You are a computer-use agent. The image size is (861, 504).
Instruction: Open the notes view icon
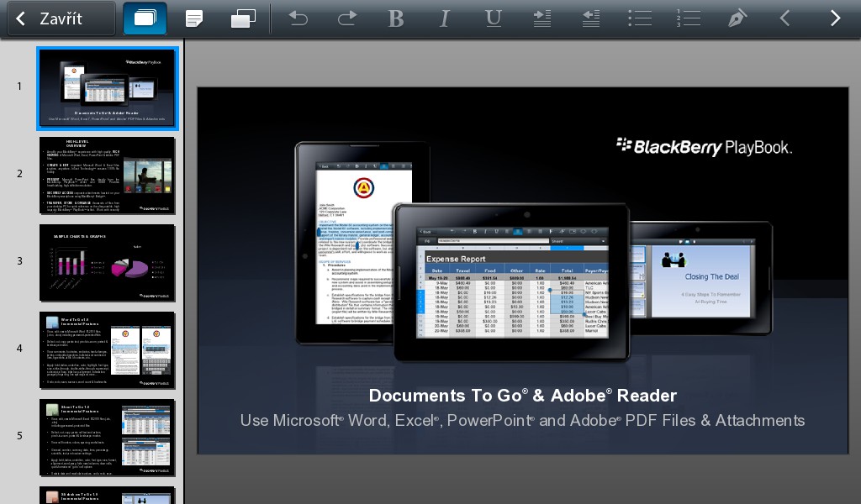pyautogui.click(x=194, y=18)
